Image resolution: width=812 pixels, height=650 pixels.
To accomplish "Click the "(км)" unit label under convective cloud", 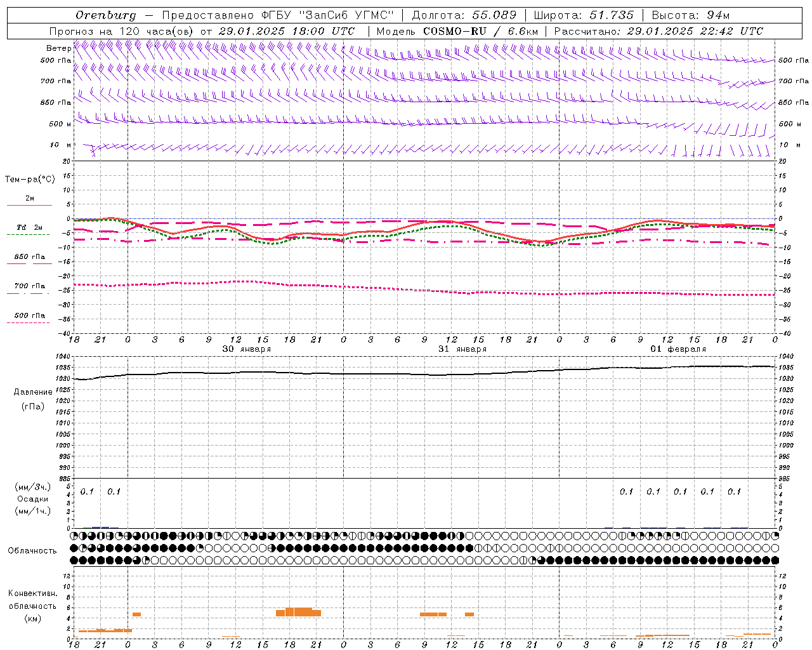I will click(x=33, y=618).
